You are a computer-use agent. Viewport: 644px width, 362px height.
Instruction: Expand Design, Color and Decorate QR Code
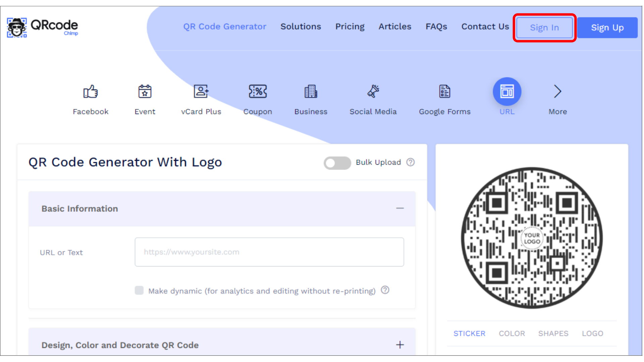pyautogui.click(x=400, y=345)
